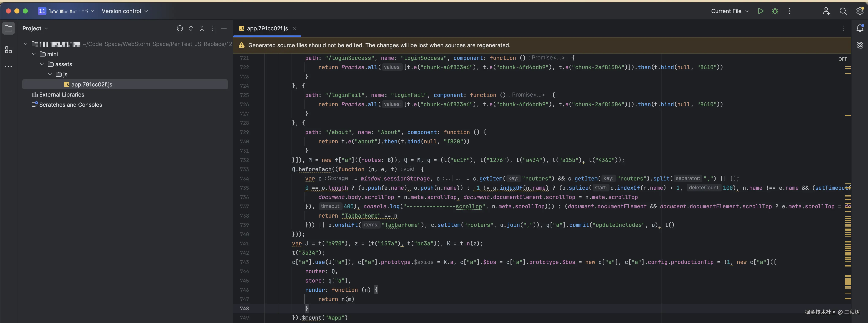868x323 pixels.
Task: Toggle the OFF inspections indicator in the editor
Action: (x=842, y=59)
